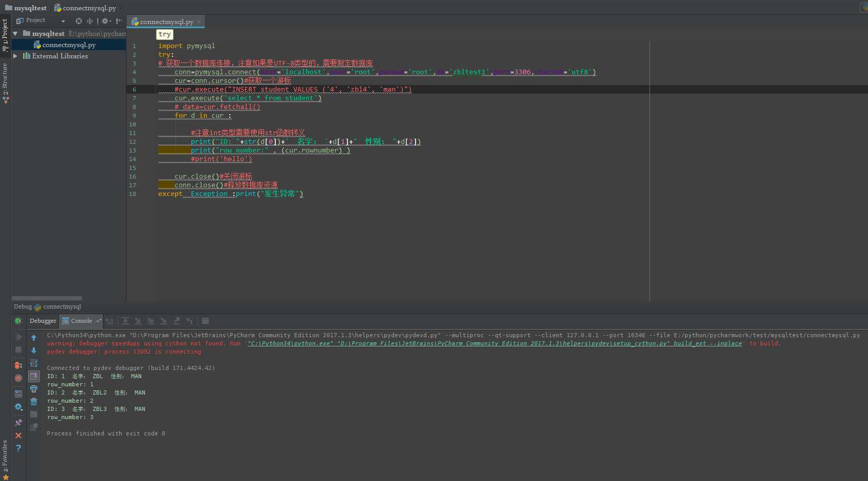This screenshot has height=481, width=868.
Task: Click line number 13 in gutter
Action: (133, 150)
